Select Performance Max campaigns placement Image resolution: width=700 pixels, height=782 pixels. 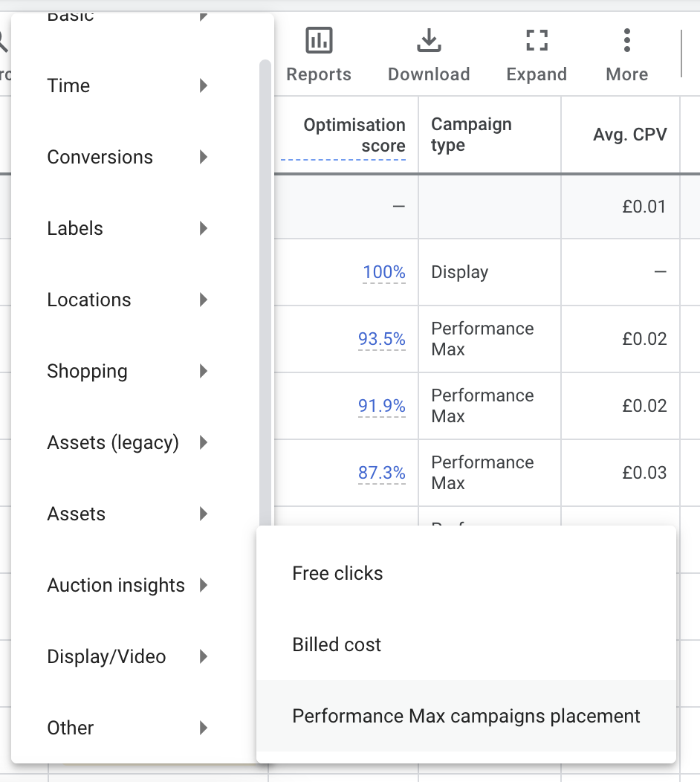click(466, 716)
